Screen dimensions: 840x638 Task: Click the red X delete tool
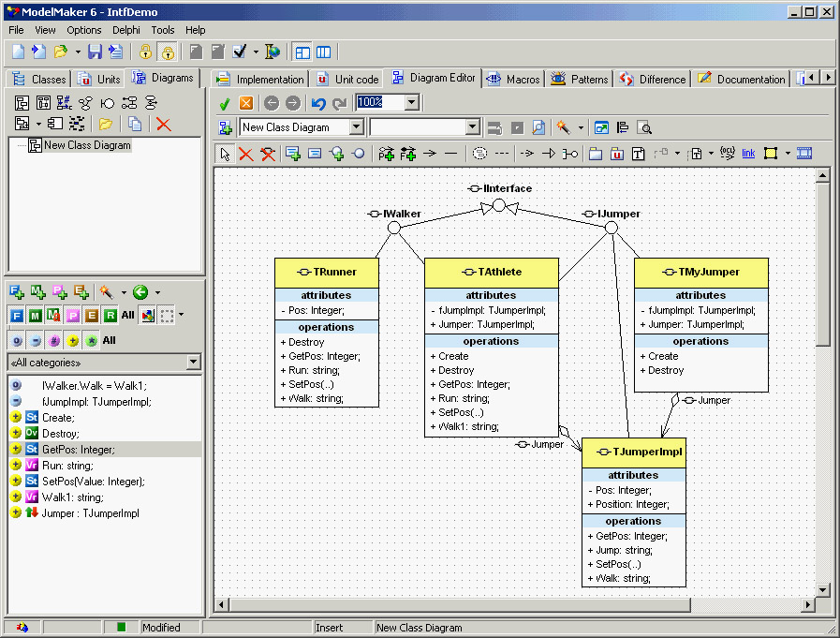pyautogui.click(x=245, y=154)
